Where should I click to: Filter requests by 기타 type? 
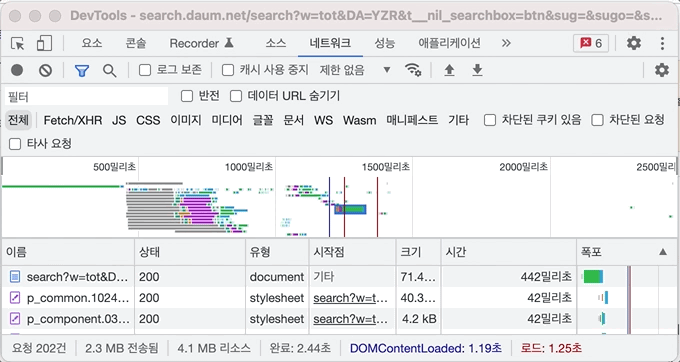(458, 120)
